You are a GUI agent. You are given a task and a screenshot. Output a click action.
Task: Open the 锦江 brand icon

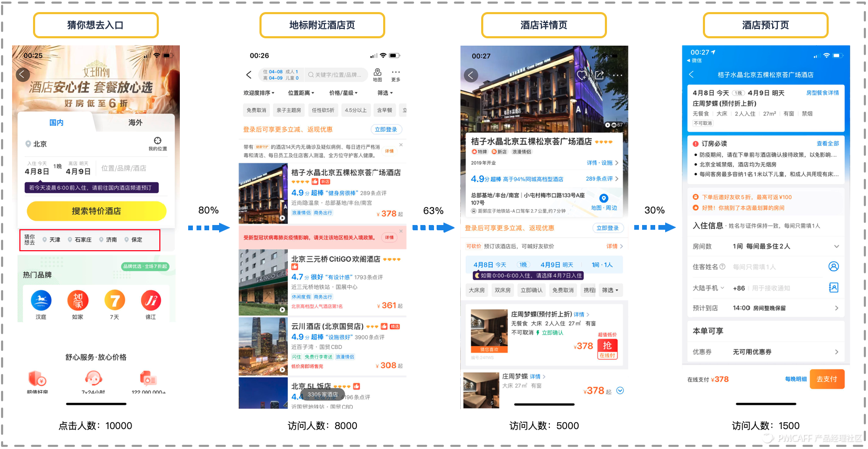coord(151,301)
